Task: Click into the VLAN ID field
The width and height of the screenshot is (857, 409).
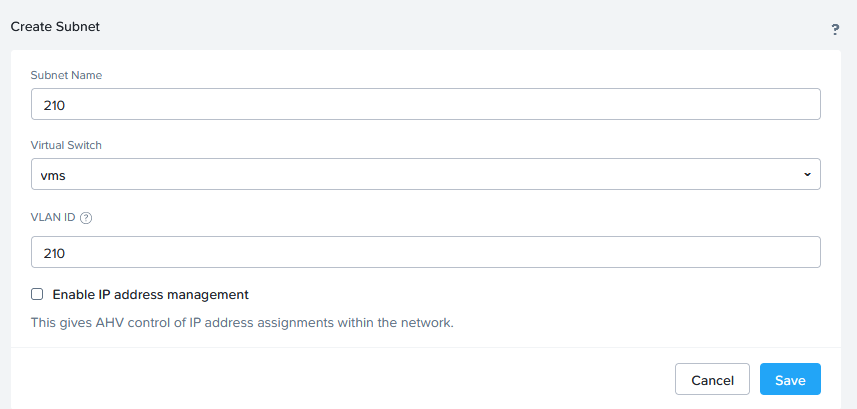Action: [425, 252]
